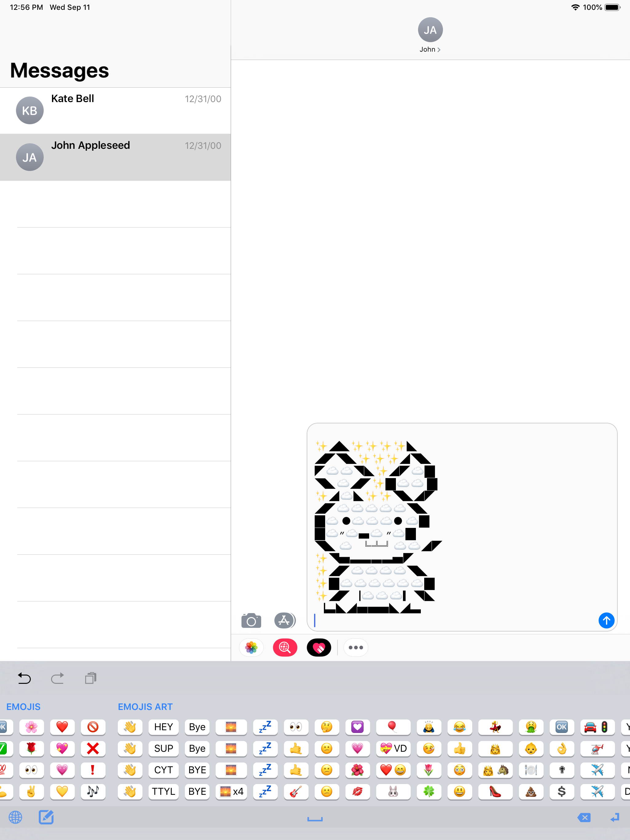Select the EMOJIS ART section label
630x840 pixels.
145,707
